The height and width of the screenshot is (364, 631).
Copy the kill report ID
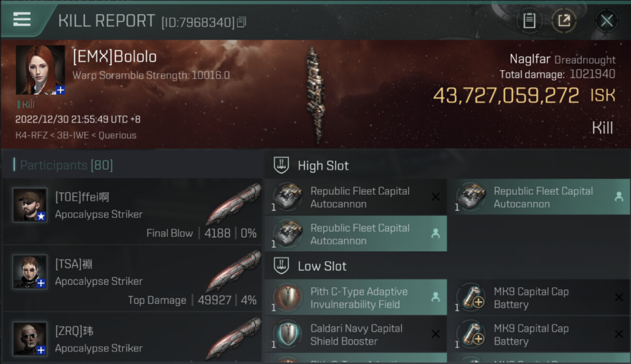click(x=242, y=22)
